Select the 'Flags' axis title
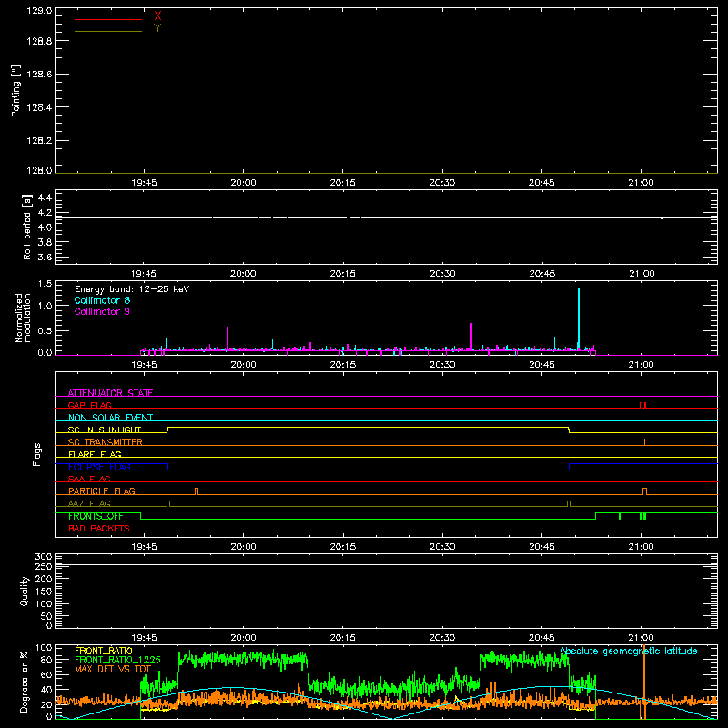 [36, 454]
